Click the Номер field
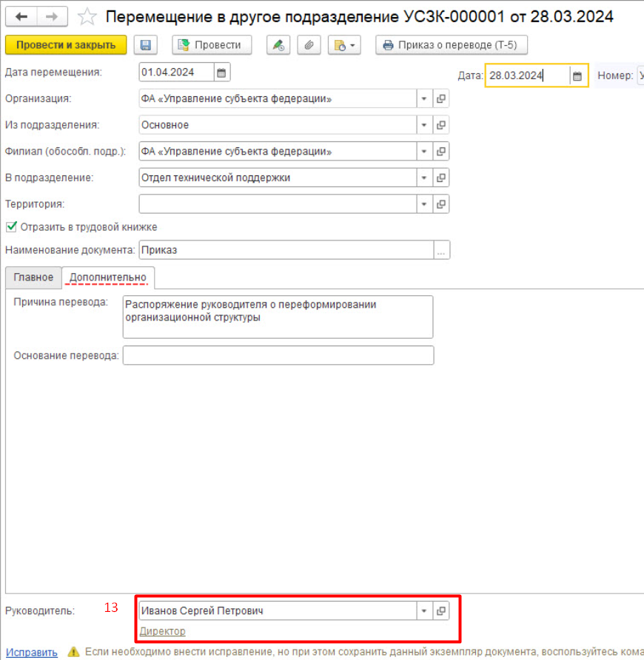 [640, 75]
